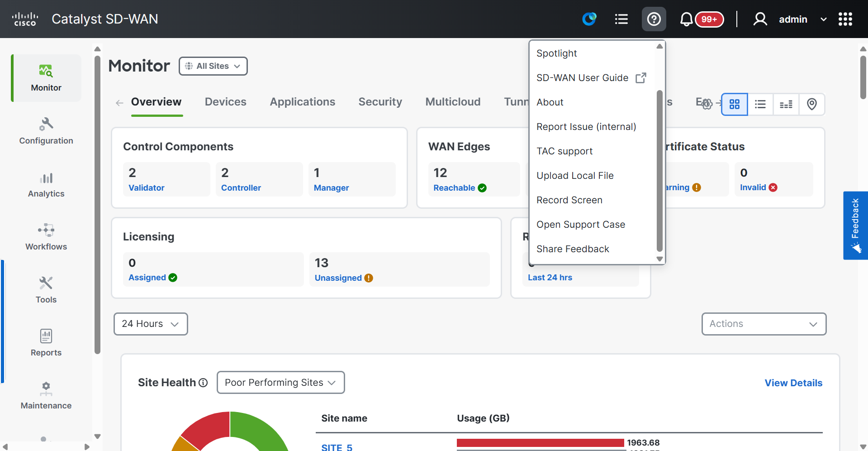The width and height of the screenshot is (868, 451).
Task: Switch to the list view layout
Action: (760, 104)
